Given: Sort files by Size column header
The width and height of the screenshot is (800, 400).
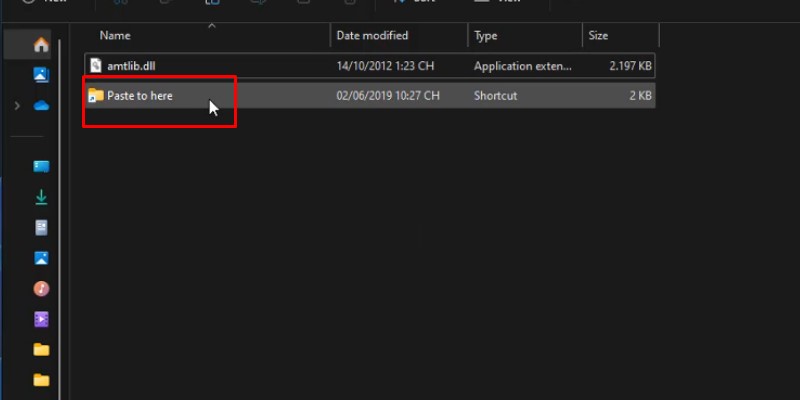Looking at the screenshot, I should pyautogui.click(x=598, y=36).
